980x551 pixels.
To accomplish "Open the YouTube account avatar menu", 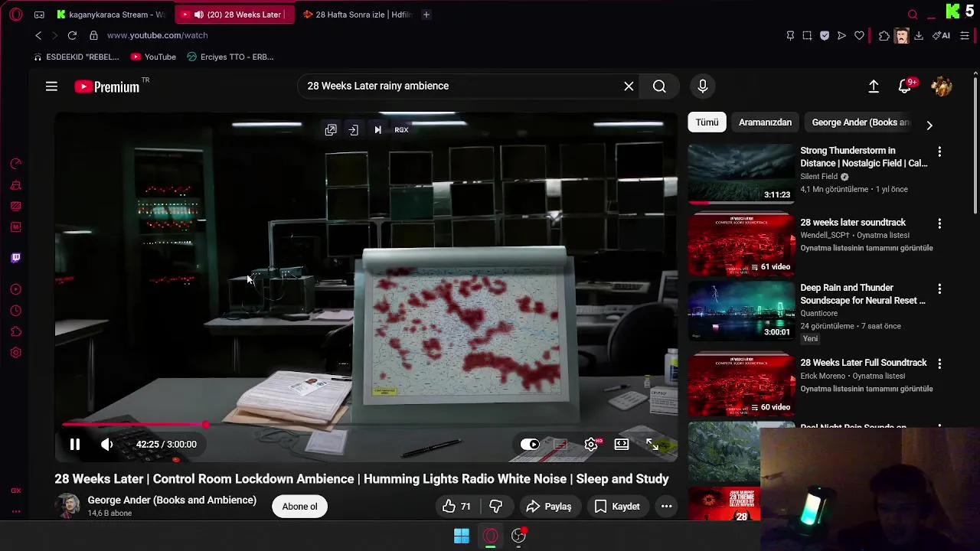I will 941,86.
